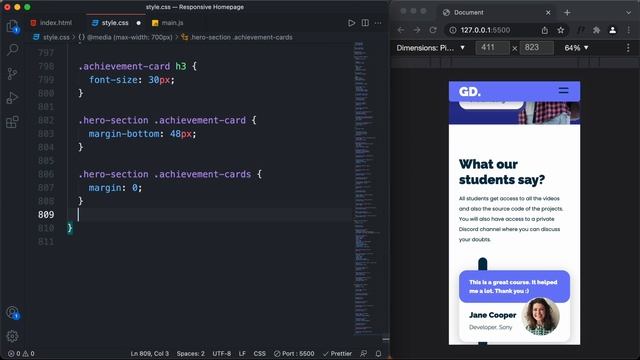The image size is (640, 360).
Task: Close the Document browser tab
Action: tap(548, 13)
